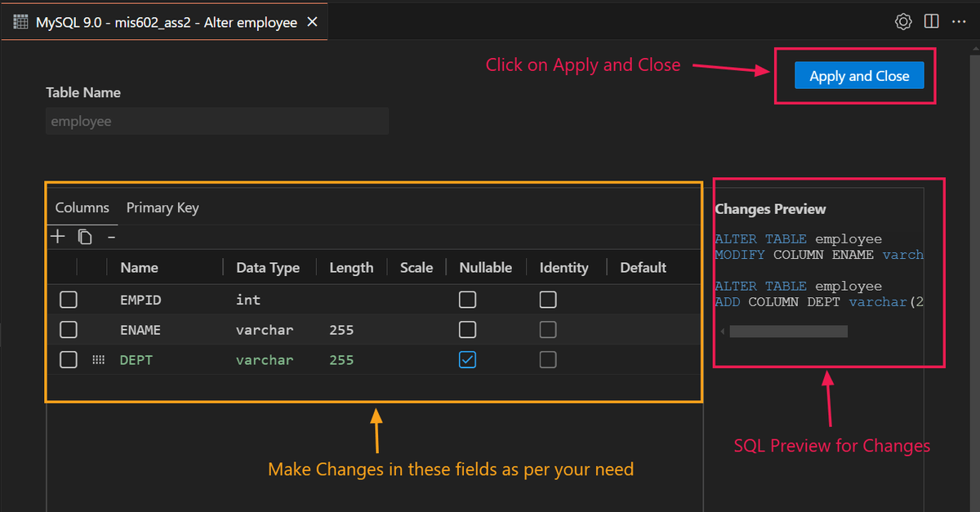Select the Columns tab
980x512 pixels.
click(x=82, y=207)
